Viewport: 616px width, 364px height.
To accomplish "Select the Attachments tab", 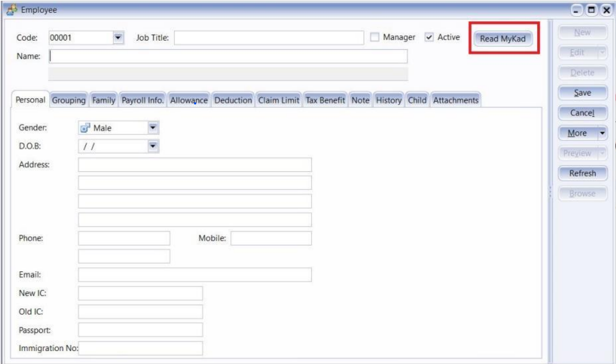I will click(455, 100).
